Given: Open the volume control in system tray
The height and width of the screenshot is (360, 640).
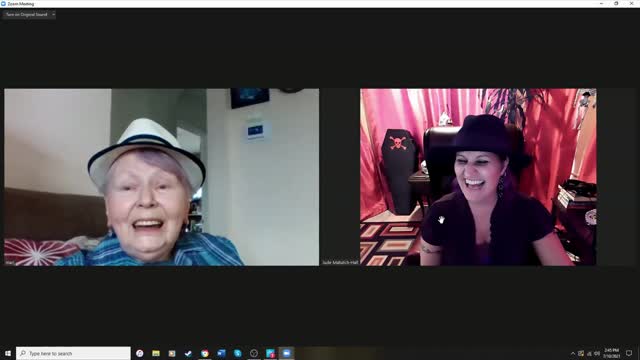Looking at the screenshot, I should [x=597, y=353].
